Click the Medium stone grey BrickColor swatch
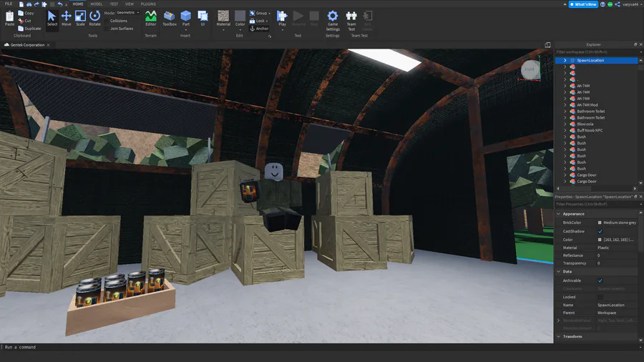Screen dimensions: 644x362 [600, 222]
